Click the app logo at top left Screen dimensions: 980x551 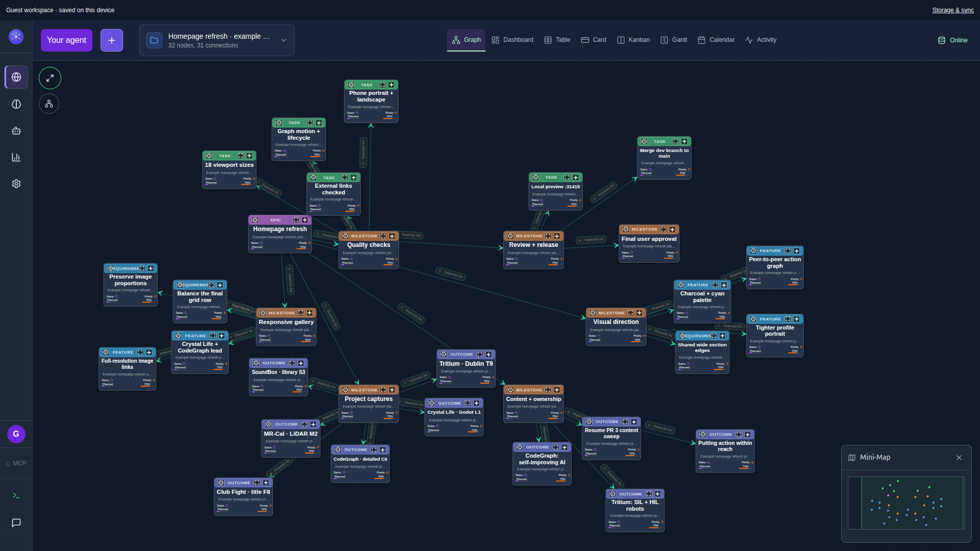pyautogui.click(x=16, y=37)
